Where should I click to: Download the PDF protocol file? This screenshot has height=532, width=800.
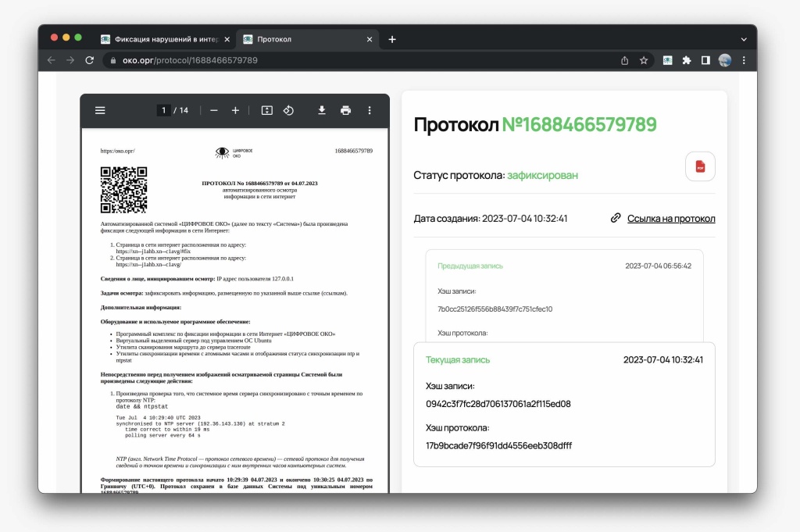coord(321,110)
